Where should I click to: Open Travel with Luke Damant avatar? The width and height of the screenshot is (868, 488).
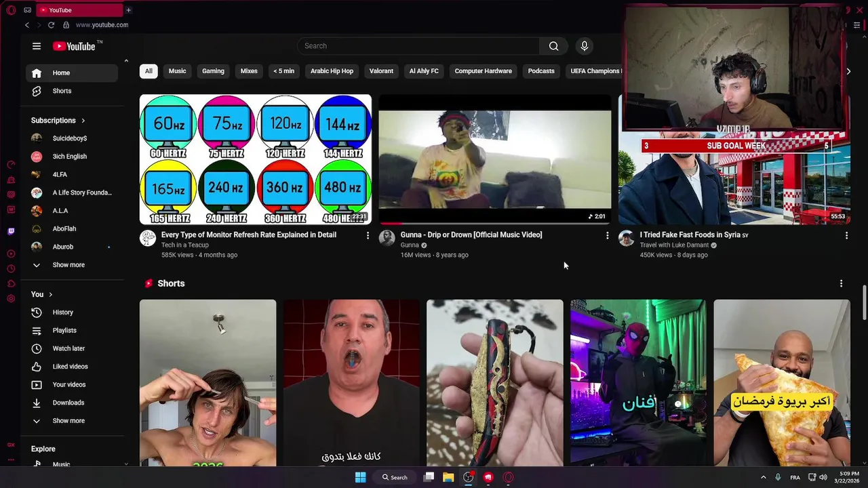point(627,238)
